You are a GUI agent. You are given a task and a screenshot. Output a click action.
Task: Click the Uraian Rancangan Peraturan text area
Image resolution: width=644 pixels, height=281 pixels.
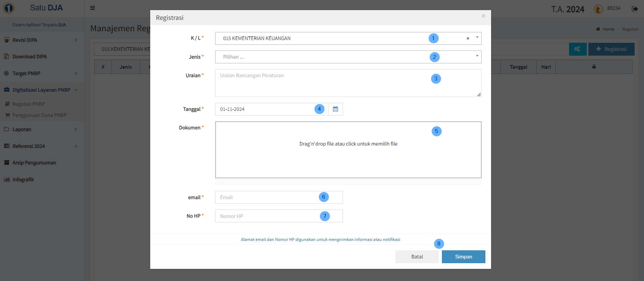[x=323, y=83]
